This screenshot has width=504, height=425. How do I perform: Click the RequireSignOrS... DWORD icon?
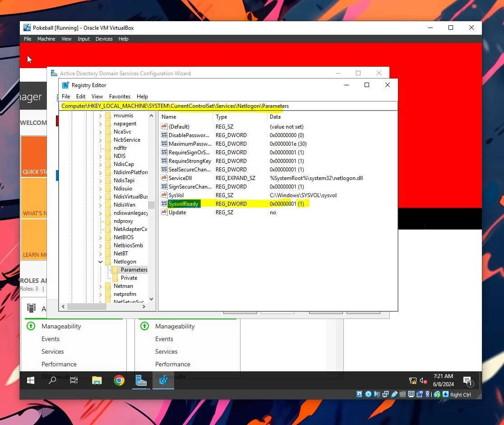pyautogui.click(x=164, y=152)
